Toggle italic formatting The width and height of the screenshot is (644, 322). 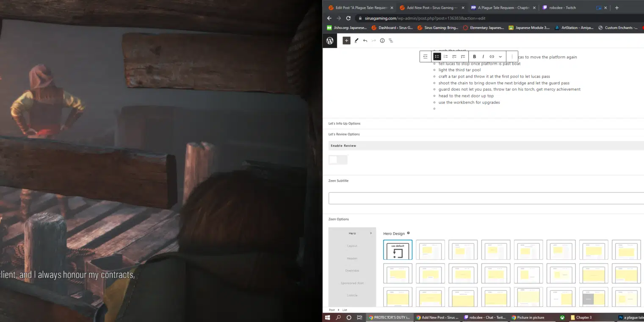[483, 56]
